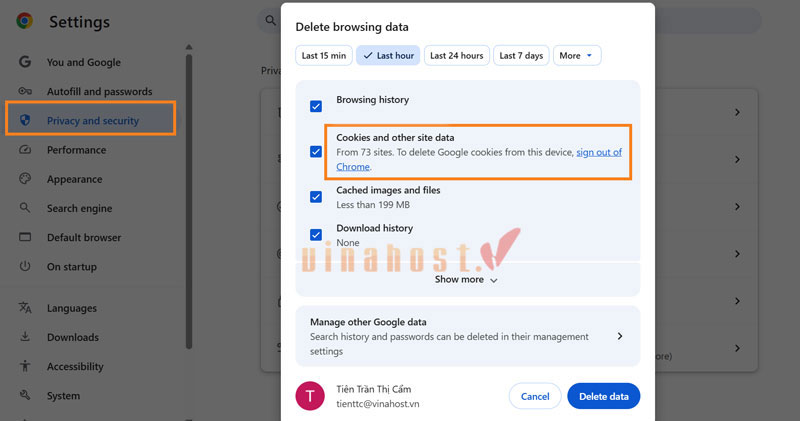800x421 pixels.
Task: Uncheck Cookies and other site data
Action: point(316,152)
